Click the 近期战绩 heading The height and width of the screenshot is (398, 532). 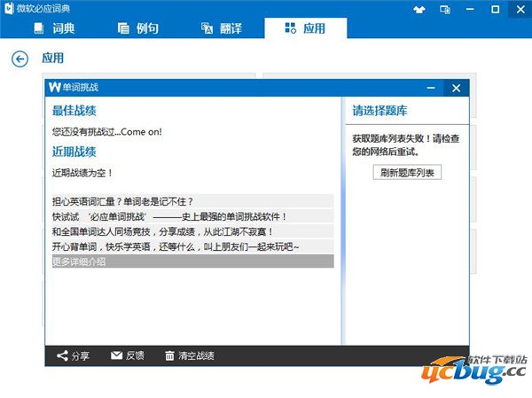click(x=74, y=152)
